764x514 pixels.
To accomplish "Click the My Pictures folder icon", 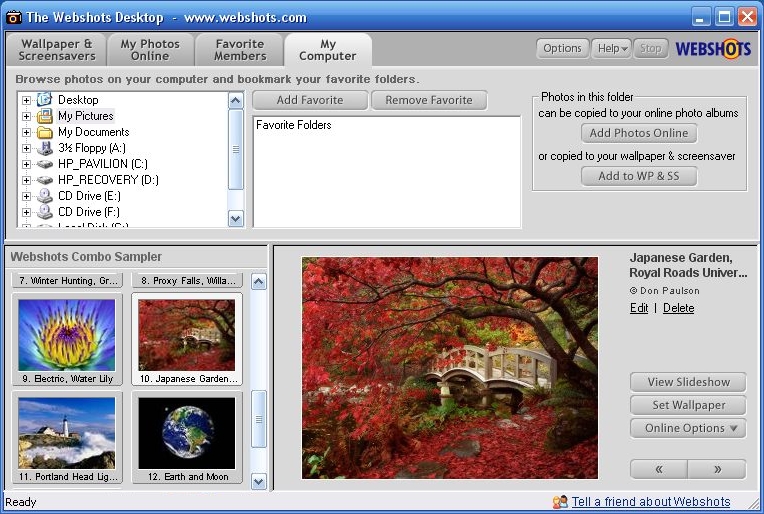I will (44, 116).
